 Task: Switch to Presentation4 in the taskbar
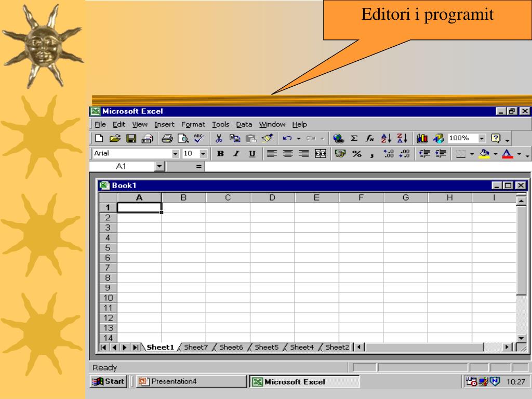point(192,381)
